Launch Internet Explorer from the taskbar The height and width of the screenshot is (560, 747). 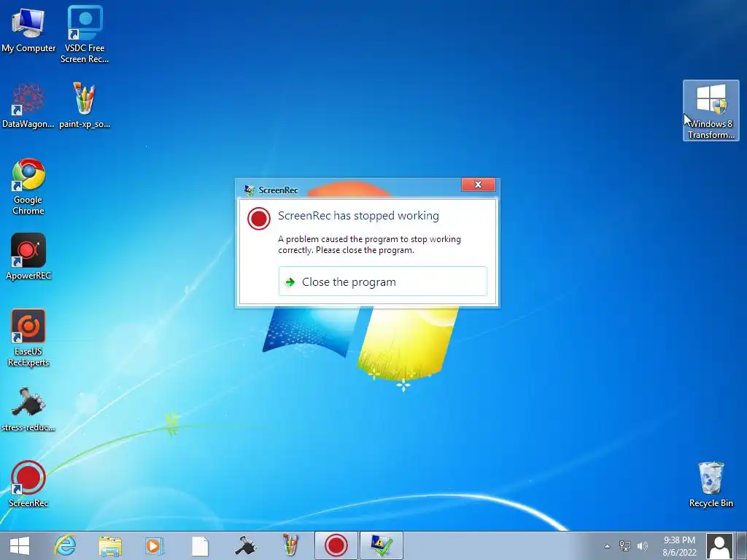tap(65, 545)
